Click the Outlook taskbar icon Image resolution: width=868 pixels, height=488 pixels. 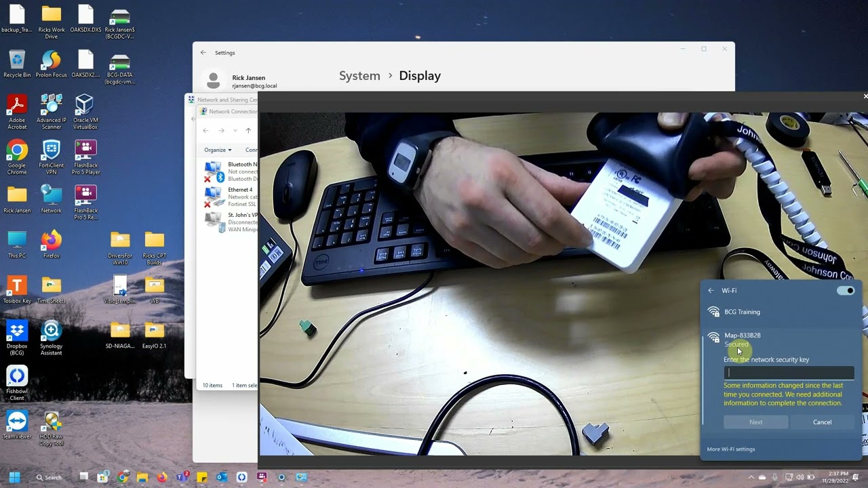point(221,477)
